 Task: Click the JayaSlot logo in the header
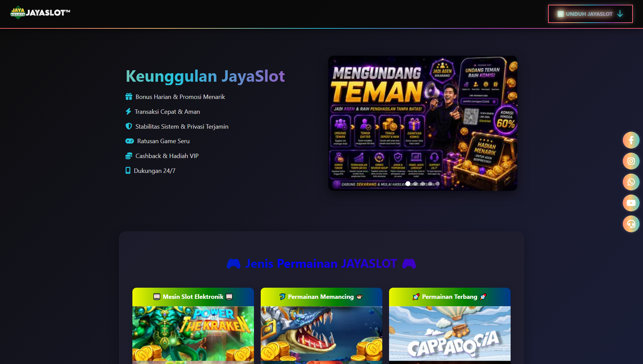pos(40,13)
